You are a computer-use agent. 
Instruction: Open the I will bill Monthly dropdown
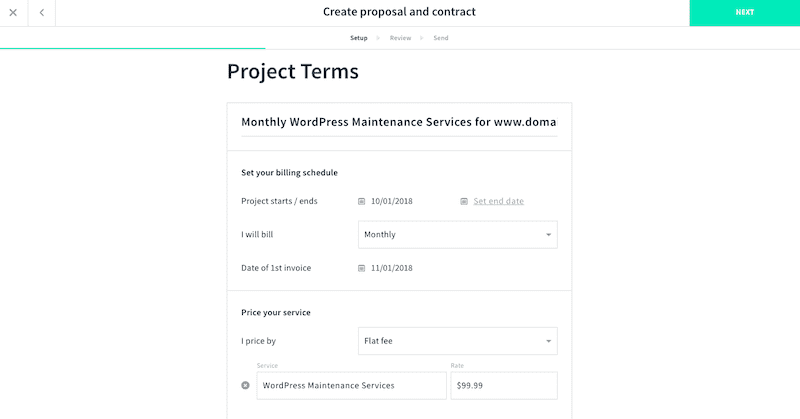(x=458, y=235)
